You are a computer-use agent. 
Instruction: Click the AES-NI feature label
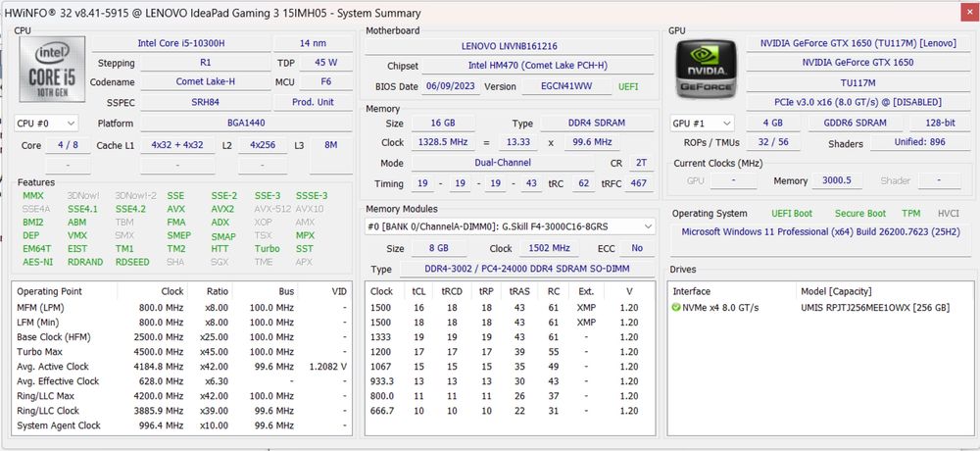(37, 262)
